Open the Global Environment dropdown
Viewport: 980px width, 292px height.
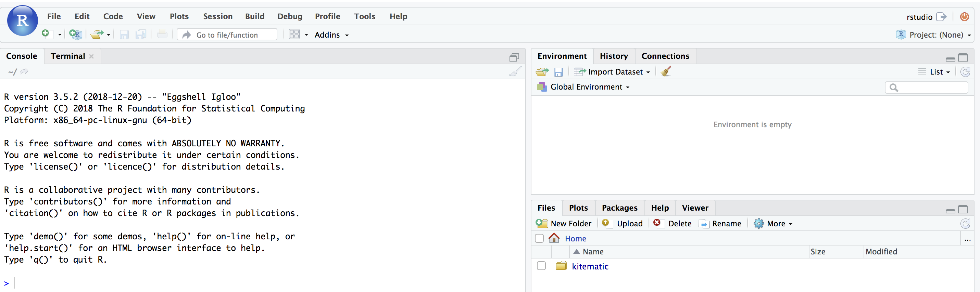[x=583, y=87]
